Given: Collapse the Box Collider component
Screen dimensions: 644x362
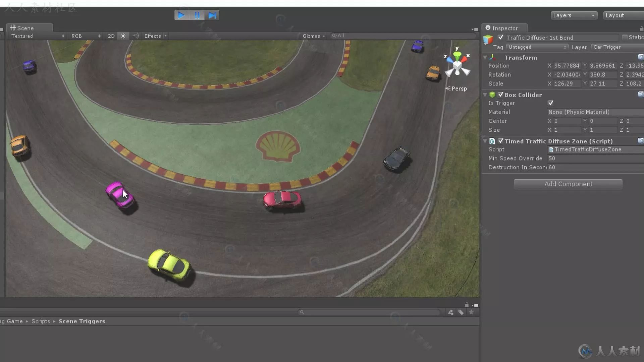Looking at the screenshot, I should 485,95.
